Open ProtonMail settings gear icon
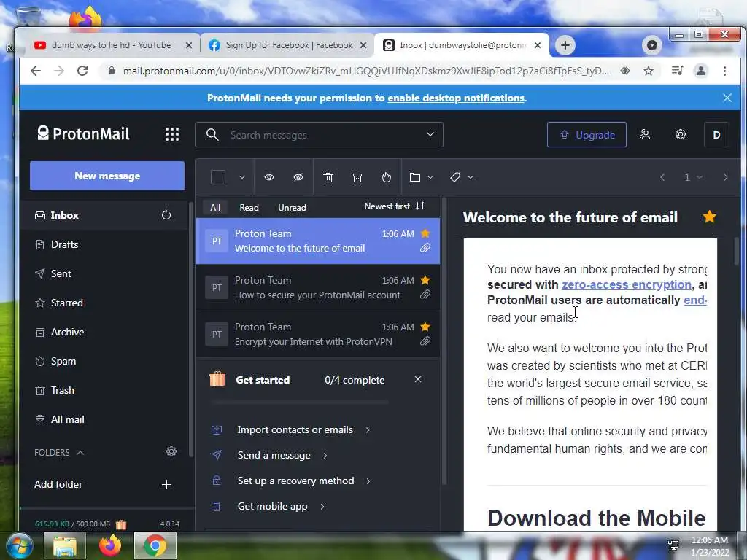This screenshot has width=747, height=560. (681, 134)
